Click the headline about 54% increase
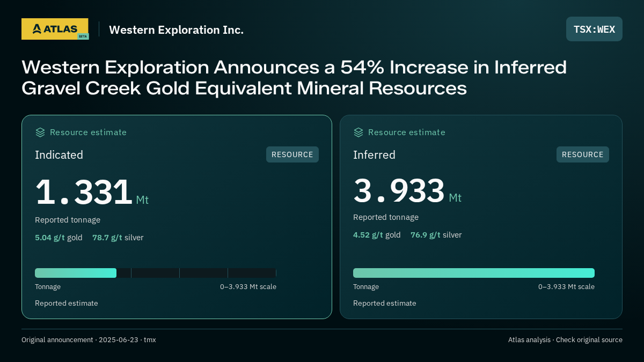This screenshot has height=362, width=644. coord(294,77)
